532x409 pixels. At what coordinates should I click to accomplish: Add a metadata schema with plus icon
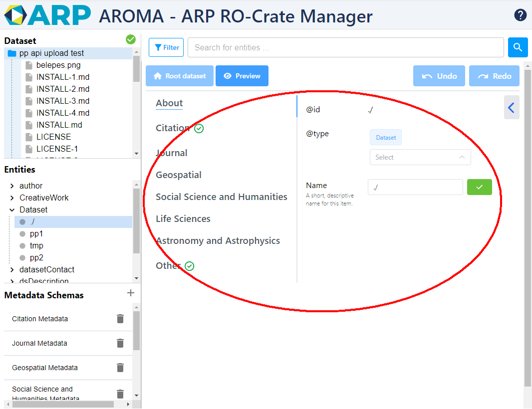pos(131,293)
